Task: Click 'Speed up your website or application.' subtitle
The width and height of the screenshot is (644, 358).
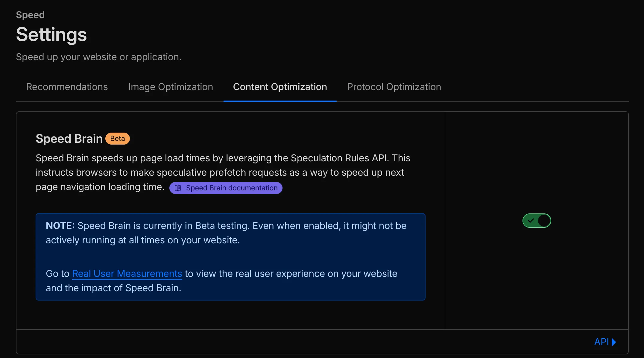Action: tap(99, 57)
